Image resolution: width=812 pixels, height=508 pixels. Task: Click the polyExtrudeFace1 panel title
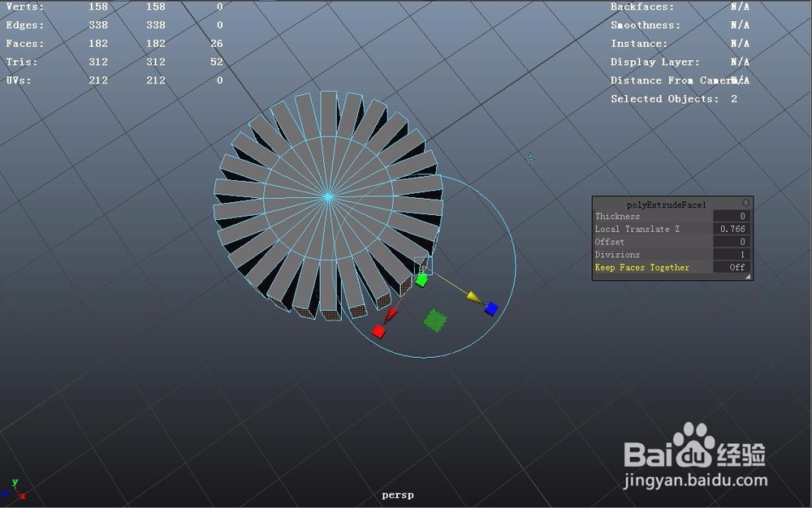tap(666, 204)
